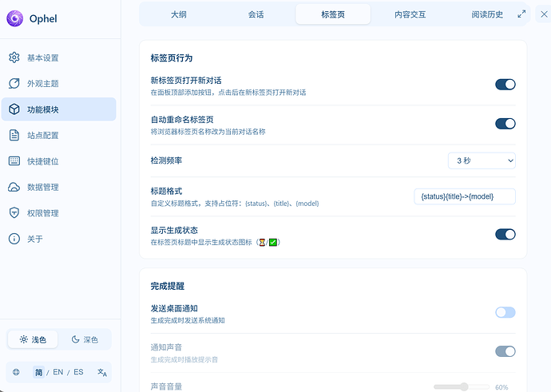
Task: Open the 内容交互 tab
Action: point(410,14)
